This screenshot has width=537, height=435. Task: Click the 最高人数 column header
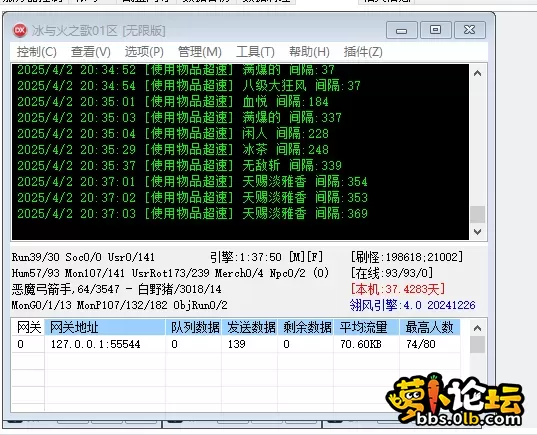(430, 327)
